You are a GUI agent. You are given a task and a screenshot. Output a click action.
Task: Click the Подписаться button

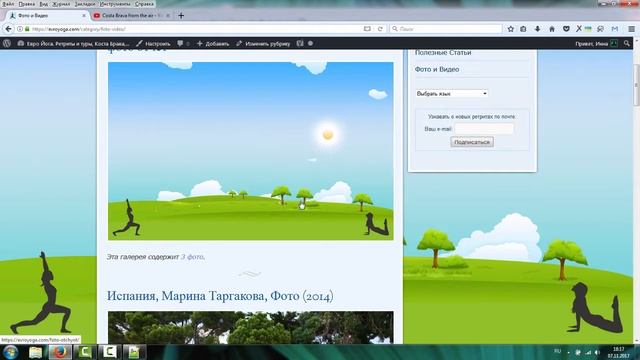pos(472,142)
